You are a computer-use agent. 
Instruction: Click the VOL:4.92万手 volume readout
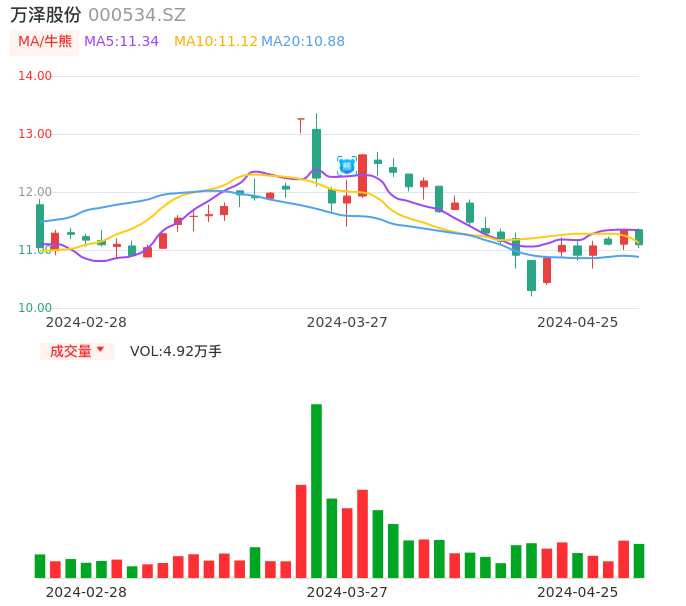(176, 351)
